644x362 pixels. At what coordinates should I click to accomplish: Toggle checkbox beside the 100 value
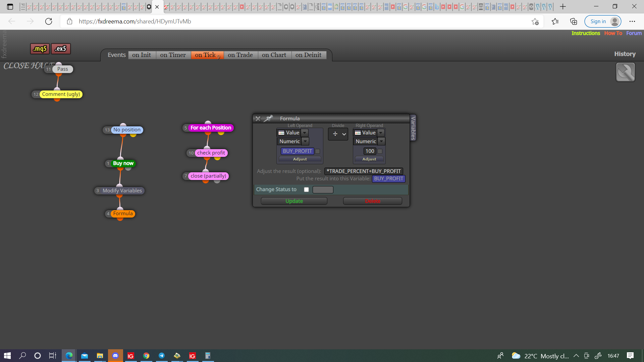pyautogui.click(x=380, y=152)
